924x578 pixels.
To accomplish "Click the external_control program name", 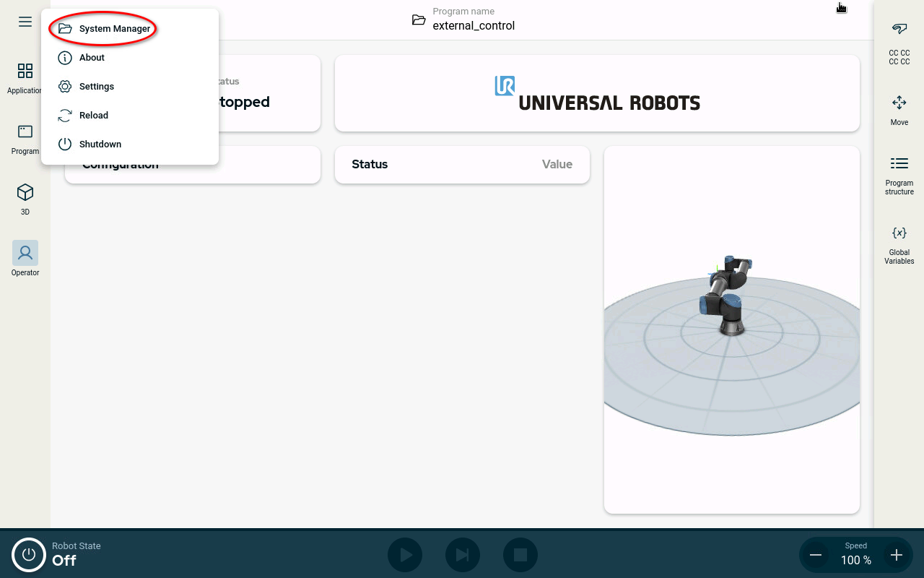I will coord(474,25).
